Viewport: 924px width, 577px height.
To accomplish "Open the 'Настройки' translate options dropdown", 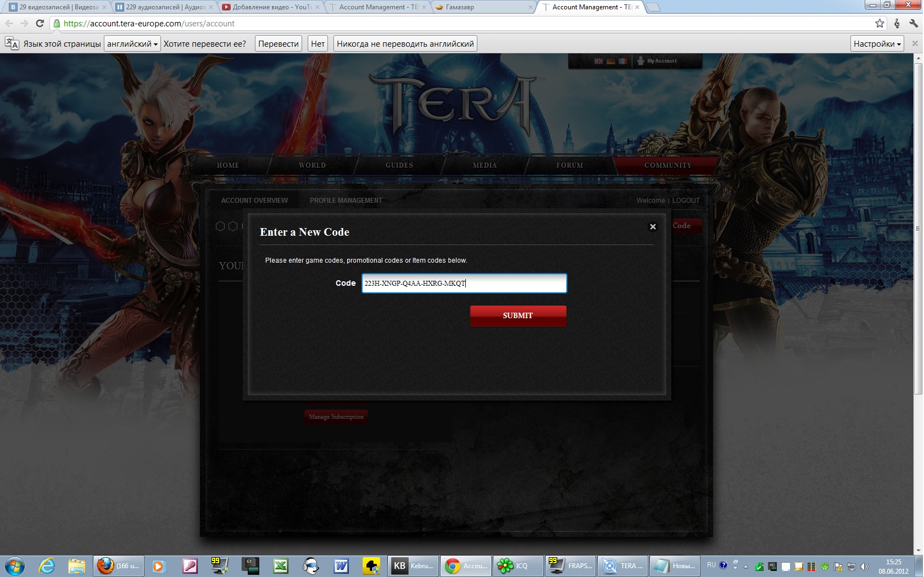I will click(x=877, y=44).
